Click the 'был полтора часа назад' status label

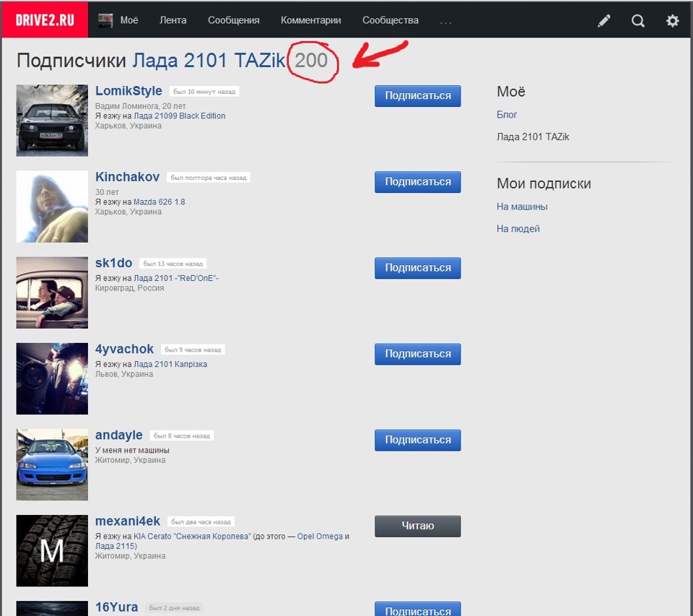209,178
